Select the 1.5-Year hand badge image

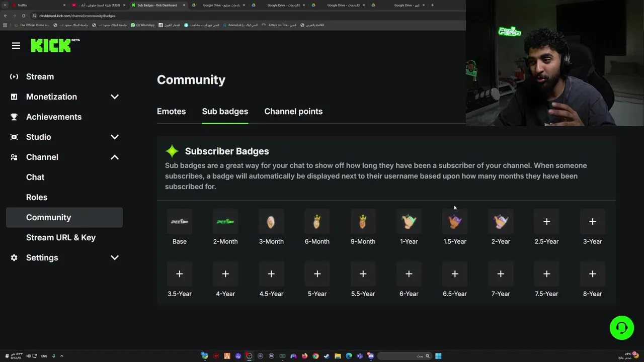click(x=455, y=221)
